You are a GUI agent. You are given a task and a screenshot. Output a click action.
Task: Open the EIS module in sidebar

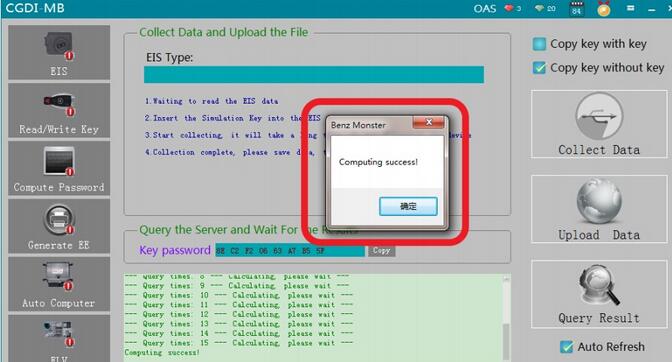(x=59, y=52)
